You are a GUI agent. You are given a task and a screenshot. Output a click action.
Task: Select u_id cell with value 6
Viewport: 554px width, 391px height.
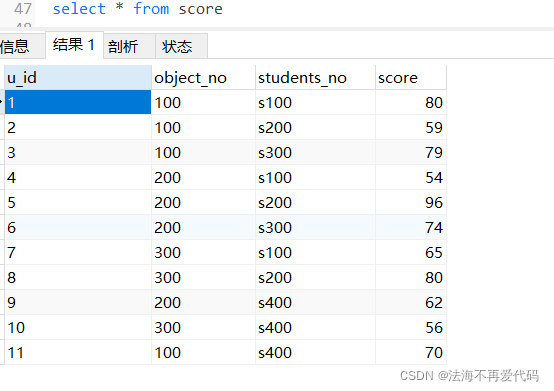[78, 227]
